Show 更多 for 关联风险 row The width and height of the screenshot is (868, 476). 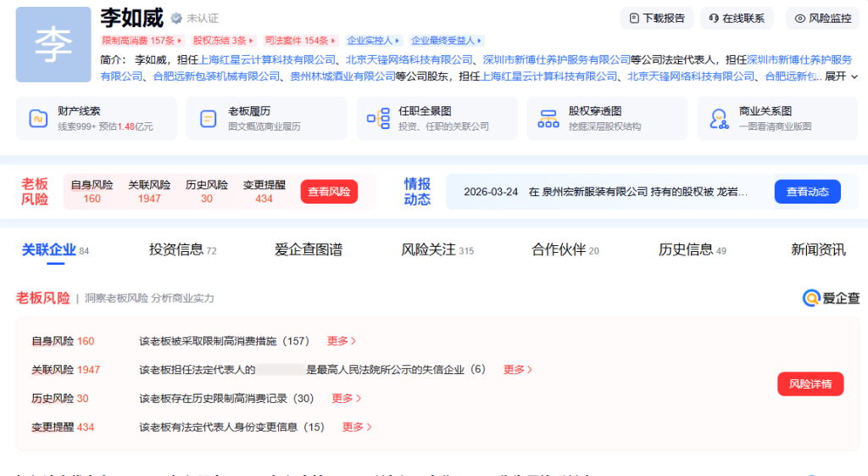517,370
